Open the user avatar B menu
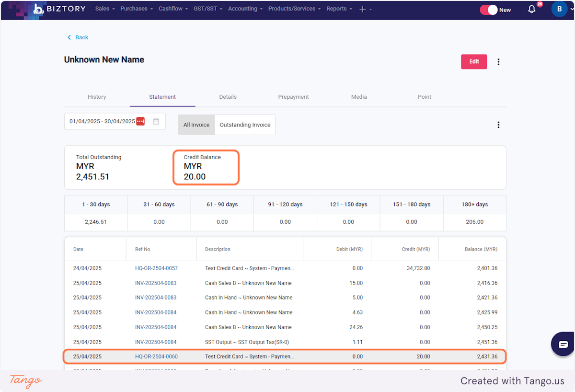This screenshot has width=575, height=392. tap(559, 9)
